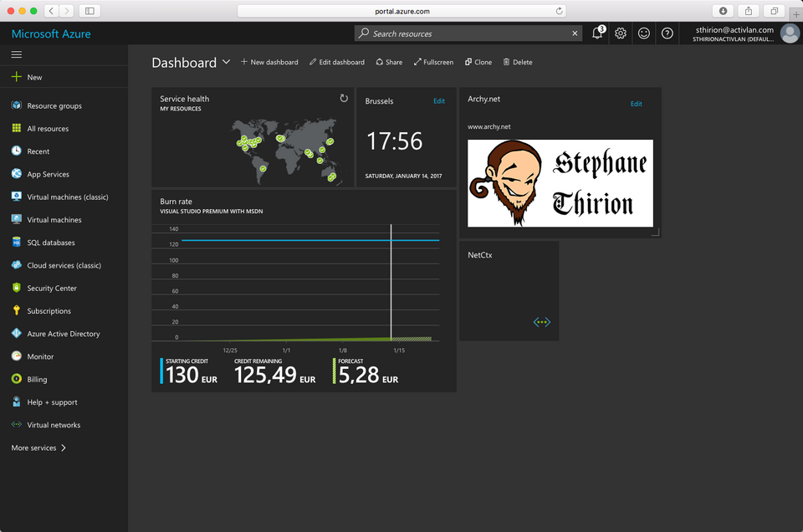Edit the Archy.net tile
This screenshot has width=803, height=532.
pos(637,104)
